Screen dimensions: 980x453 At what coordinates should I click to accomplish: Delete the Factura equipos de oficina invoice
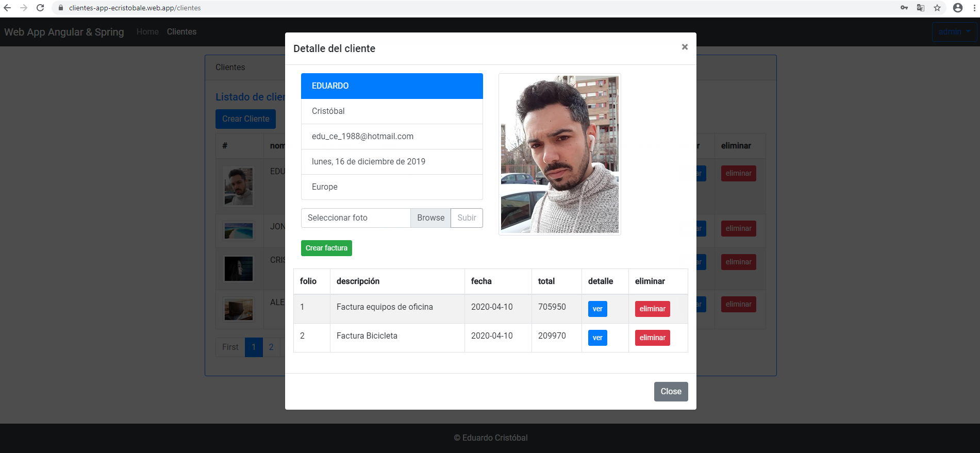point(652,309)
